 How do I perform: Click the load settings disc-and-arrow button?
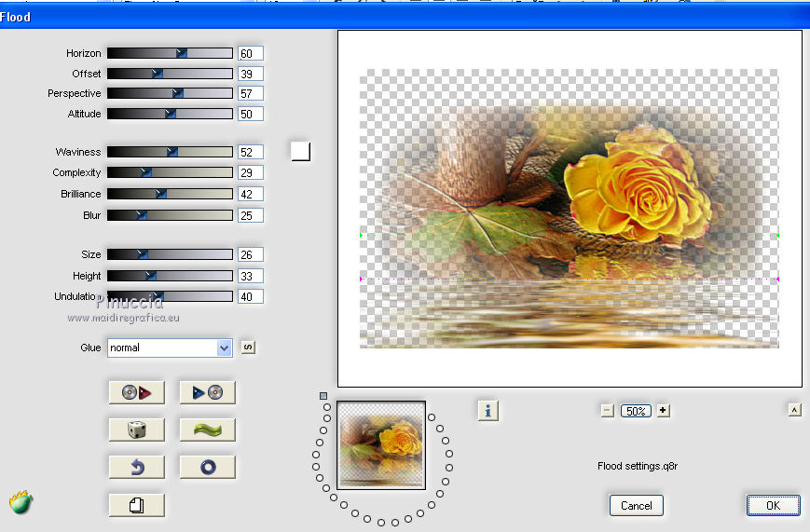point(137,393)
